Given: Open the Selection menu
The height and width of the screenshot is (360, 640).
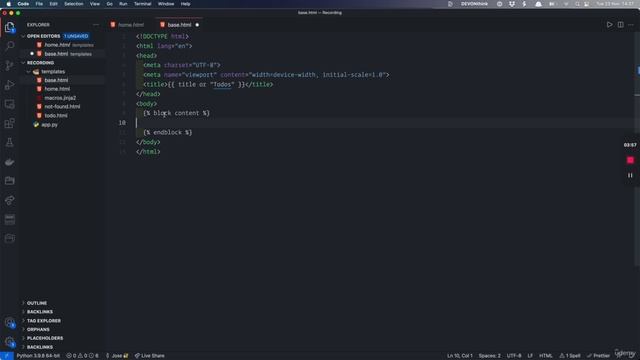Looking at the screenshot, I should point(74,4).
